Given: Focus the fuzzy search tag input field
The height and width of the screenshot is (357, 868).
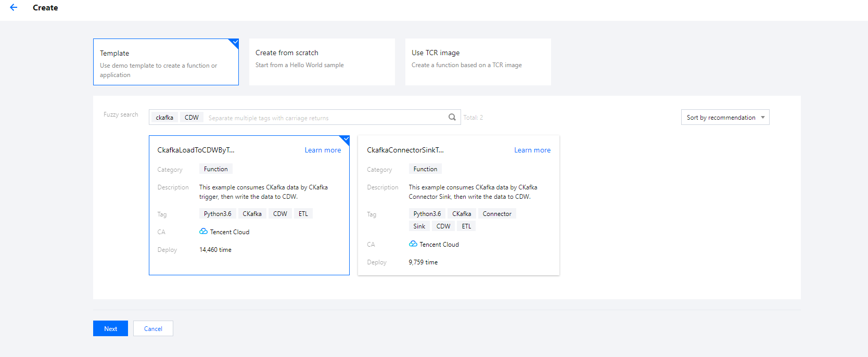Looking at the screenshot, I should [323, 118].
